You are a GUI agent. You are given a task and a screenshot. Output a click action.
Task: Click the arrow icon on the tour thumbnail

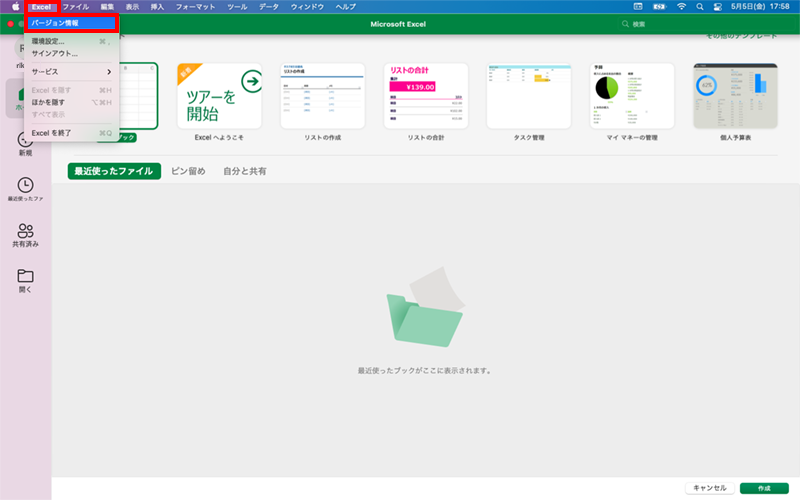point(252,81)
